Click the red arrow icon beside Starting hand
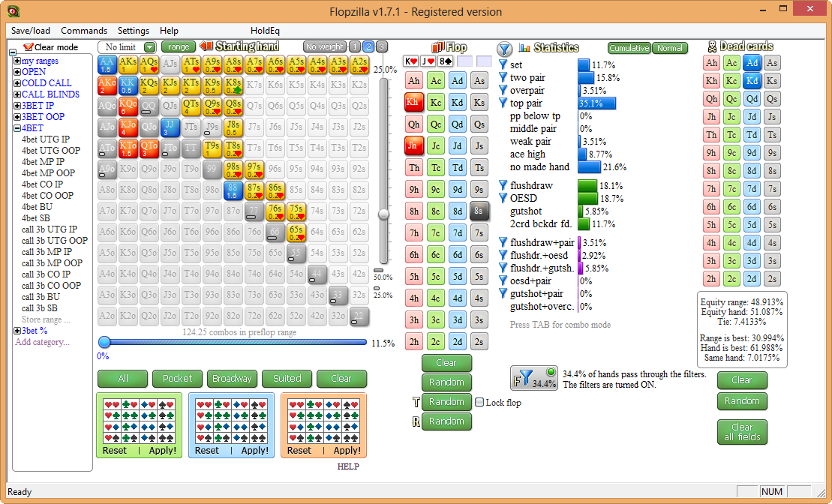 tap(206, 46)
